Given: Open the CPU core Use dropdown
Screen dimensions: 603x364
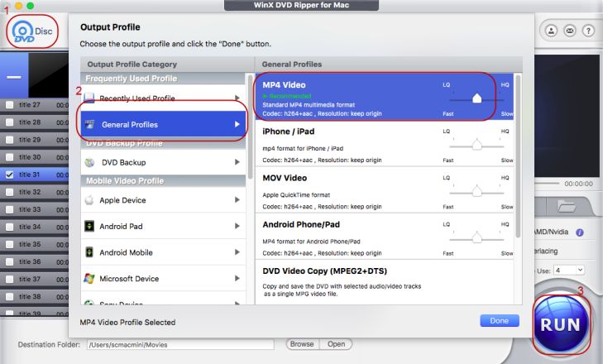Looking at the screenshot, I should tap(569, 271).
